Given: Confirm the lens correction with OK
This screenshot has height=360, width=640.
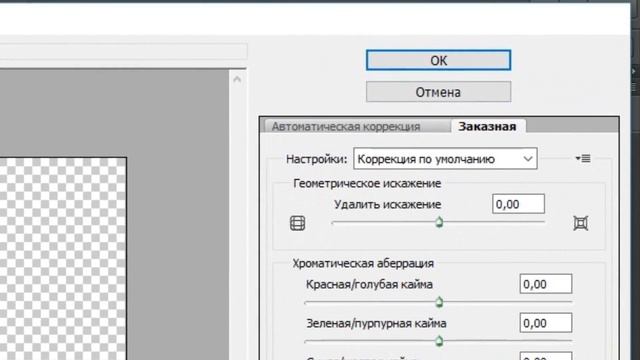Looking at the screenshot, I should pos(438,60).
